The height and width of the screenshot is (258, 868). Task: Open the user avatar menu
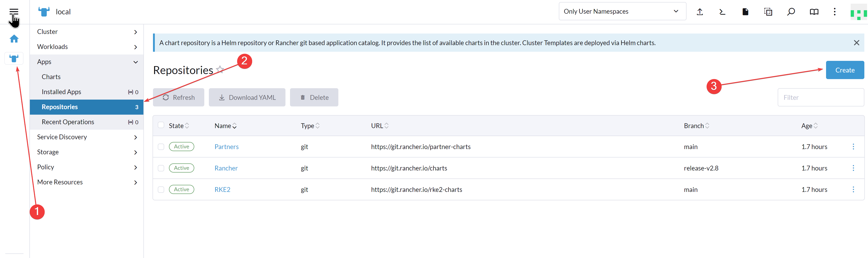(858, 12)
